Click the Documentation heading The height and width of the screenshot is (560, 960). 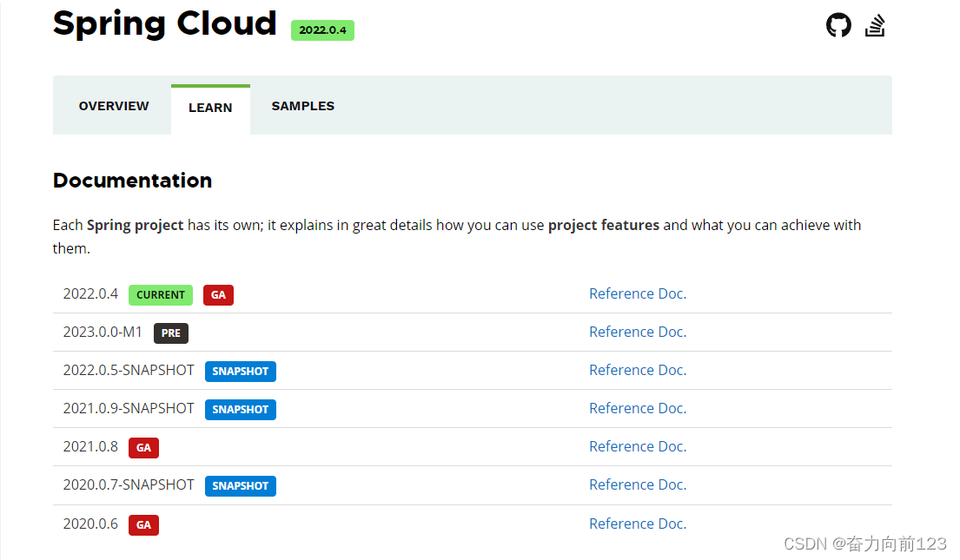point(132,181)
